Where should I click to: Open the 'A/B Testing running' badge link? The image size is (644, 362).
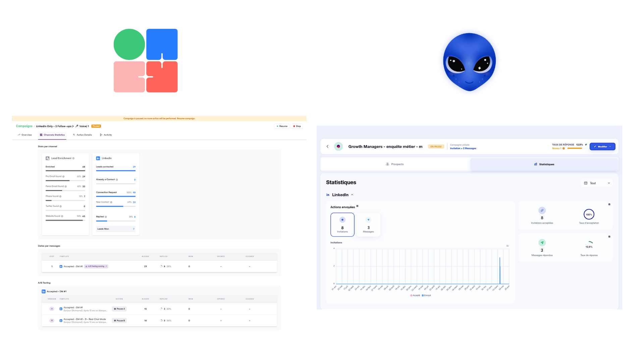point(96,266)
